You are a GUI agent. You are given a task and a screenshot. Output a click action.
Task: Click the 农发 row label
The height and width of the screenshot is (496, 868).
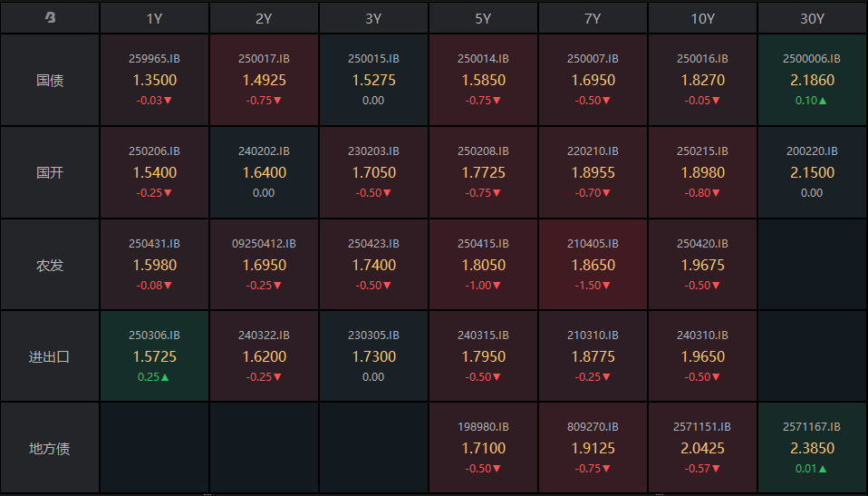pyautogui.click(x=50, y=265)
